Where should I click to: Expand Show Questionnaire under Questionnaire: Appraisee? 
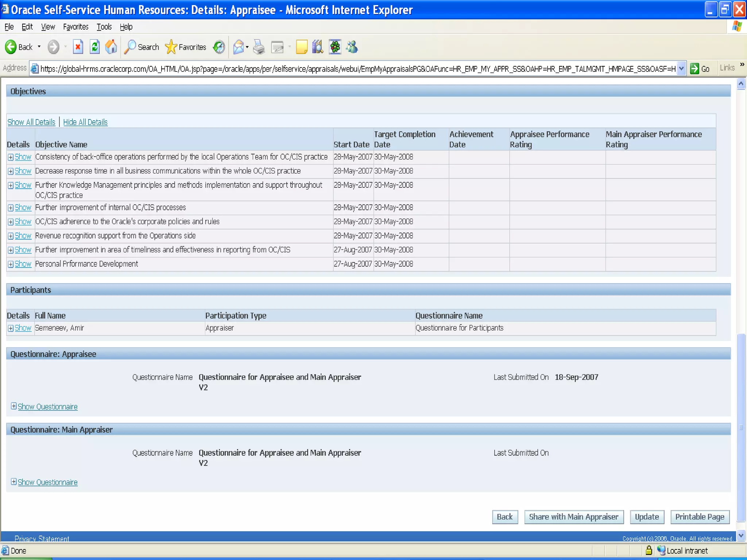point(47,407)
